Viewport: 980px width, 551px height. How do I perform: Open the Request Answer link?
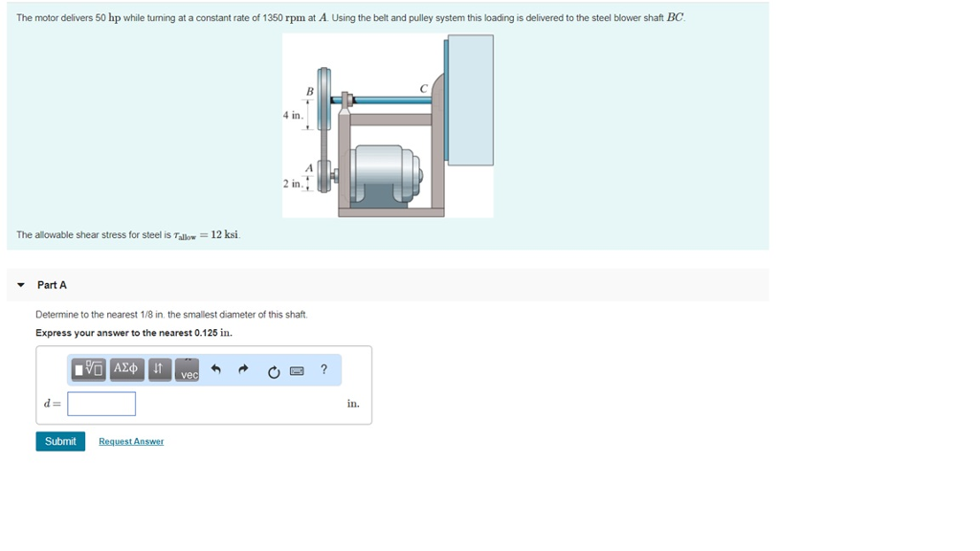pyautogui.click(x=130, y=441)
